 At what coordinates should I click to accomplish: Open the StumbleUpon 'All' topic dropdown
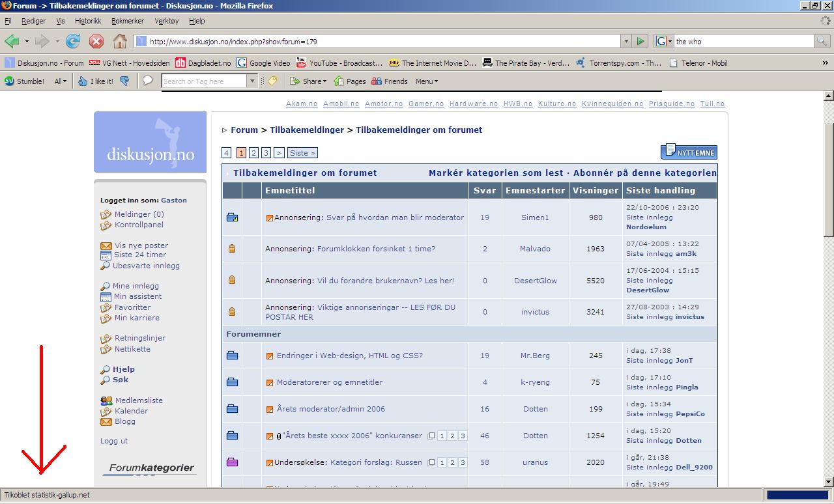click(x=61, y=81)
